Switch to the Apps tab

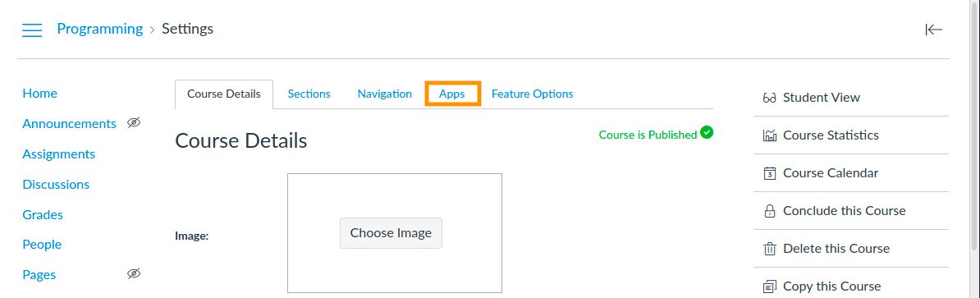(x=452, y=94)
